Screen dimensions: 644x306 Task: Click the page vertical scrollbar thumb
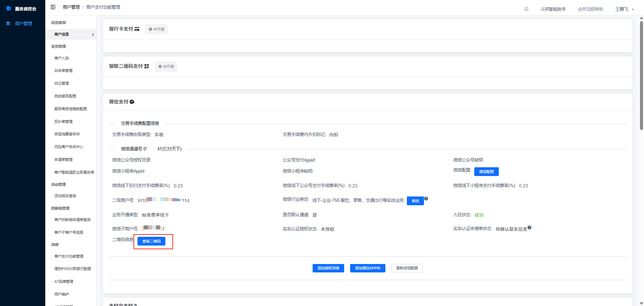(x=641, y=76)
